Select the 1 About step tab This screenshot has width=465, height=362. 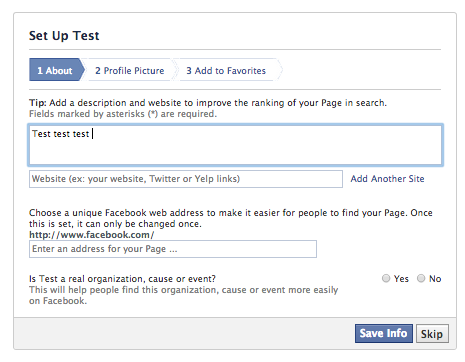pos(57,70)
